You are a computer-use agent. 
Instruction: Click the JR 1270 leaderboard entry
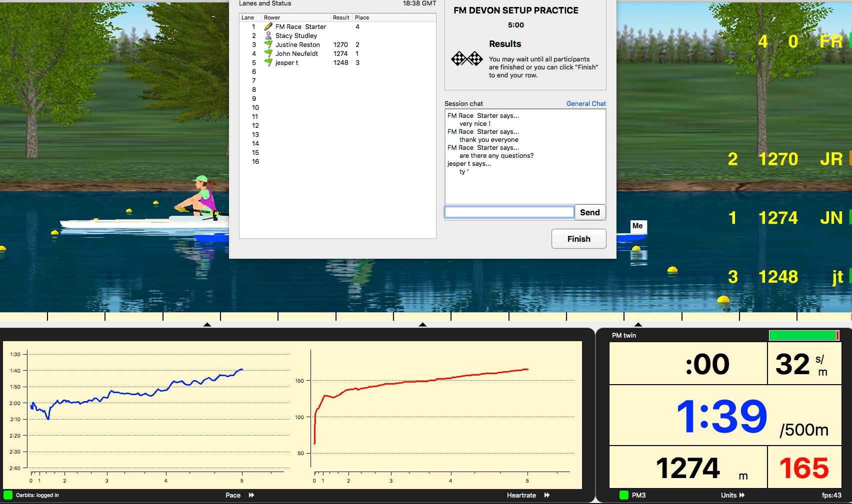785,159
